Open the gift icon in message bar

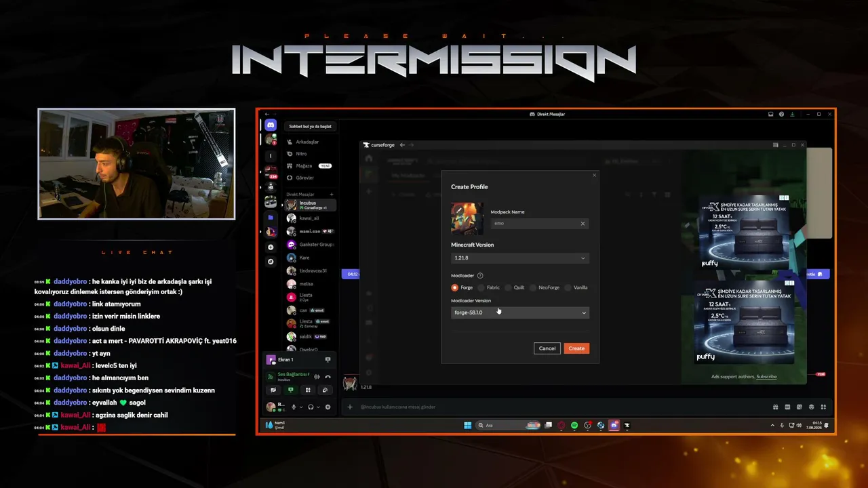pyautogui.click(x=775, y=407)
